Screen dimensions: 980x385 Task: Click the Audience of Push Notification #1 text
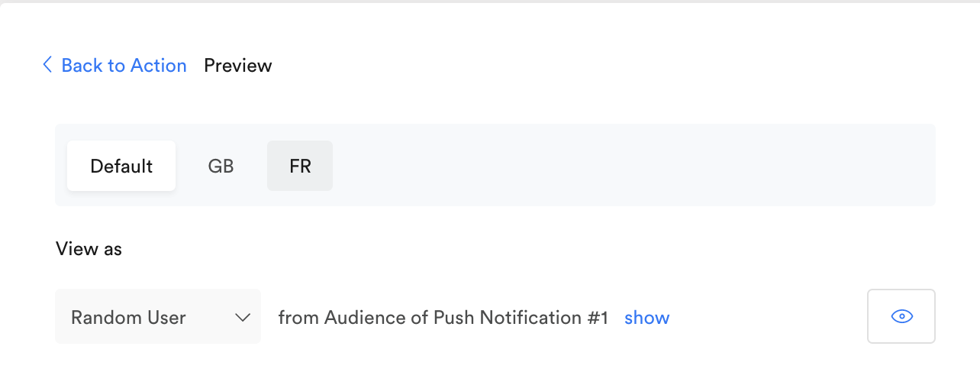tap(466, 317)
